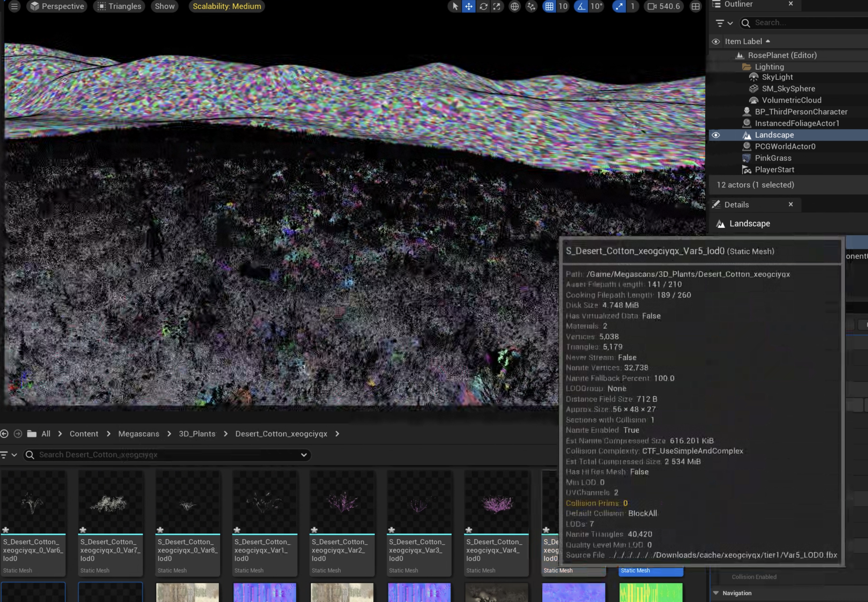Toggle grid snapping on or off

(x=549, y=6)
